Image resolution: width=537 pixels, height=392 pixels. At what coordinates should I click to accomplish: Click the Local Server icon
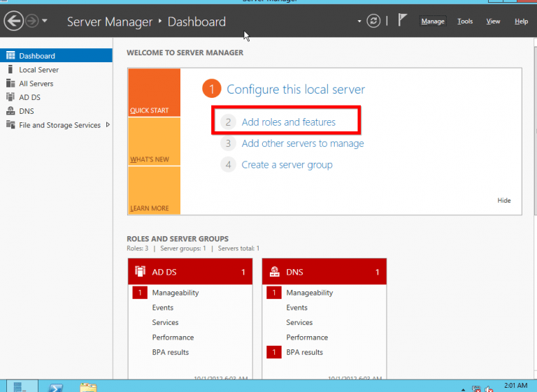[10, 69]
